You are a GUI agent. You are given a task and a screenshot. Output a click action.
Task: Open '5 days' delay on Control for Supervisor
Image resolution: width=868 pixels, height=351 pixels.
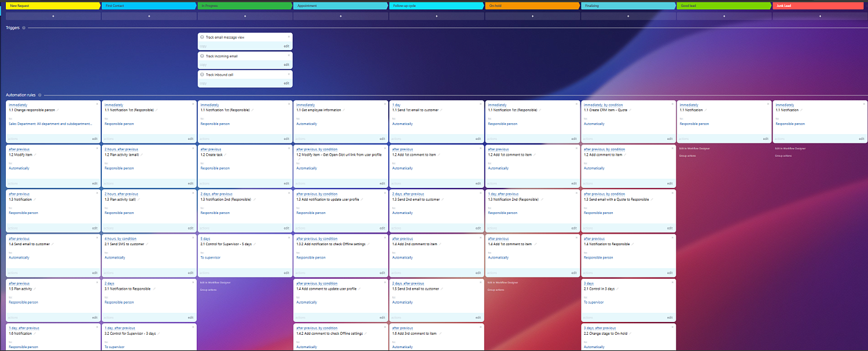pos(205,238)
